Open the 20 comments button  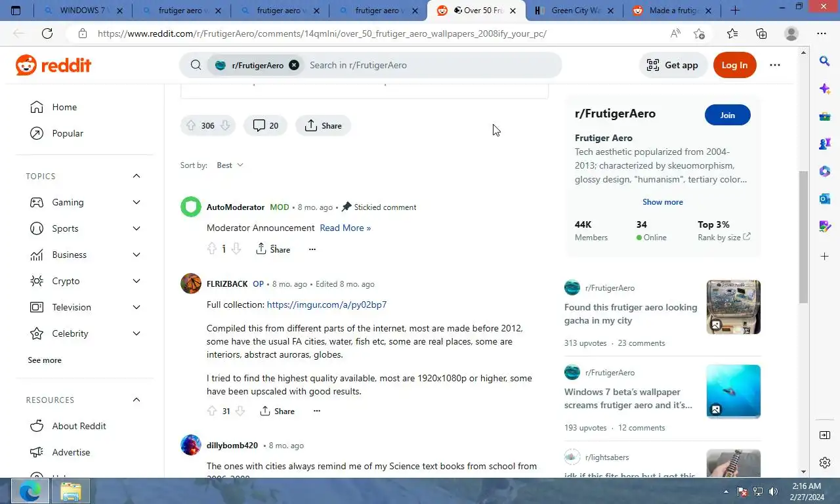266,125
